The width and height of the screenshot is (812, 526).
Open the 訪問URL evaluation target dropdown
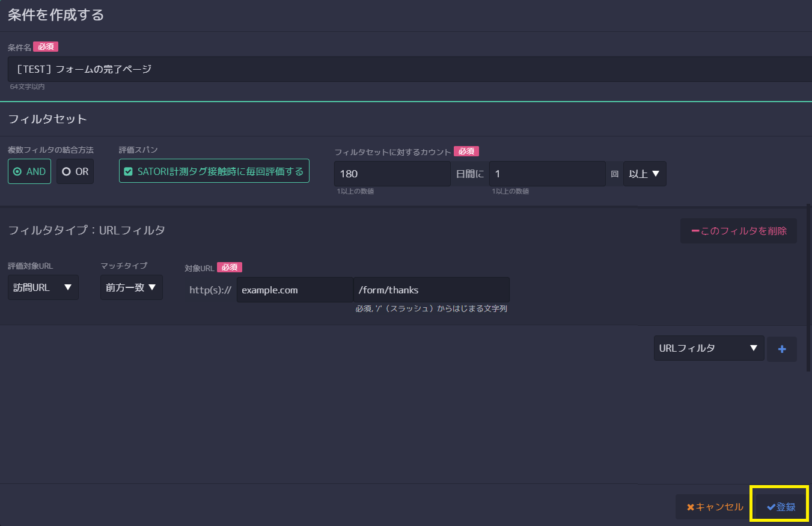click(x=43, y=287)
